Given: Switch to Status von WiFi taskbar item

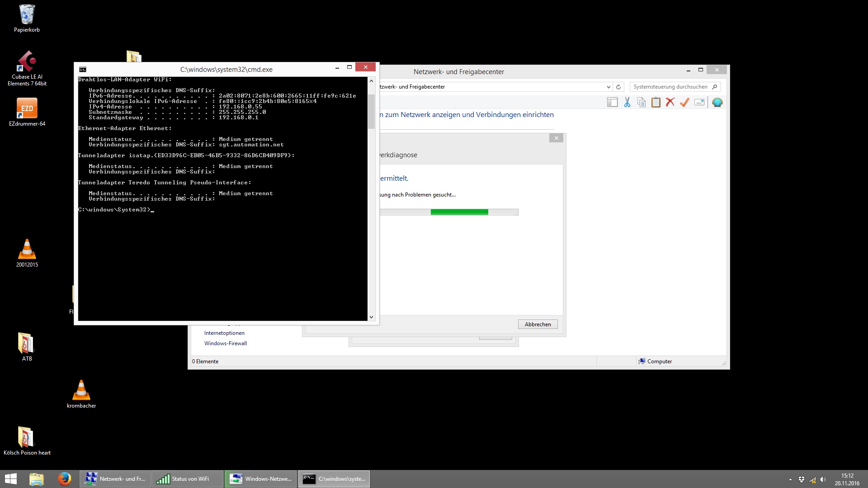Looking at the screenshot, I should coord(187,479).
